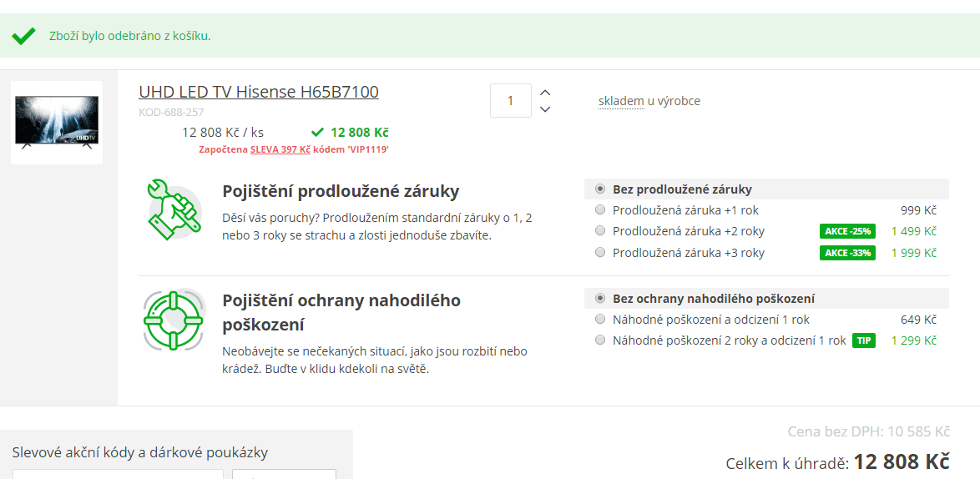Click the '1 999 Kč' warranty price
Screen dimensions: 980x479
914,253
